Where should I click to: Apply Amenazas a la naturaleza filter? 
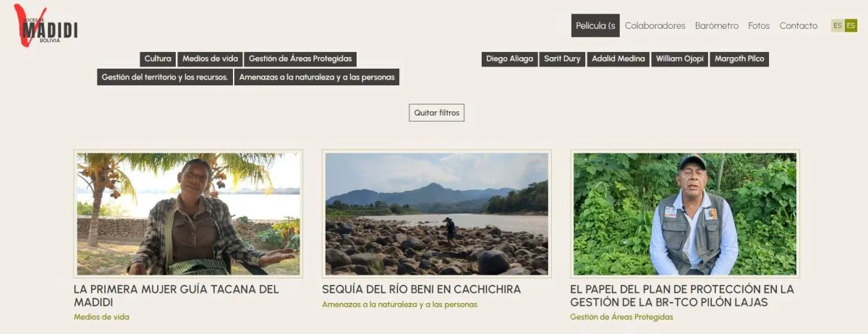pos(317,77)
